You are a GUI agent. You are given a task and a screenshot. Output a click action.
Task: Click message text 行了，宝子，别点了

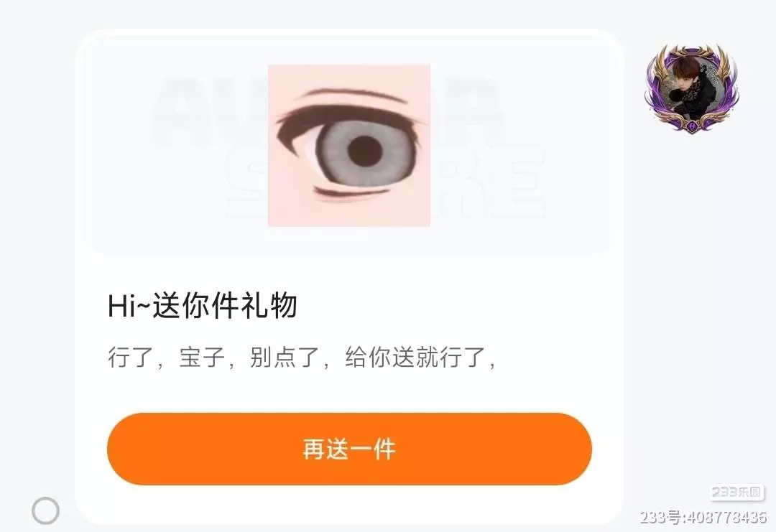point(214,357)
